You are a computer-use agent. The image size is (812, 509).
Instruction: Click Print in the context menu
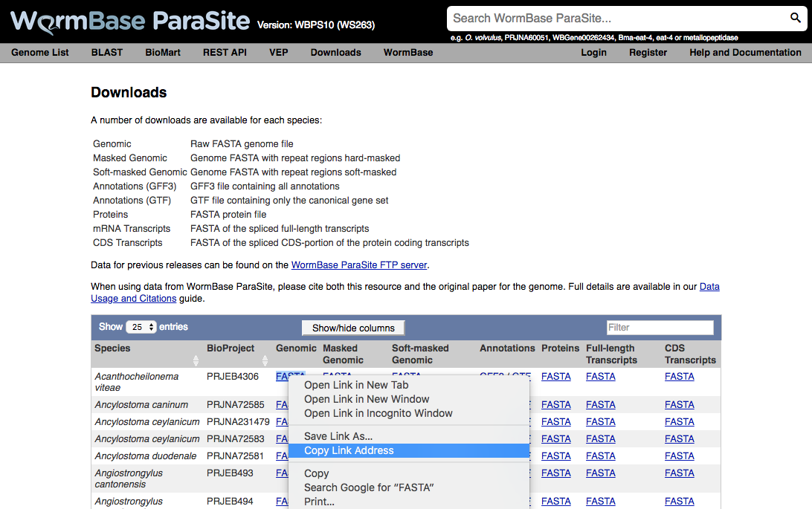tap(319, 502)
